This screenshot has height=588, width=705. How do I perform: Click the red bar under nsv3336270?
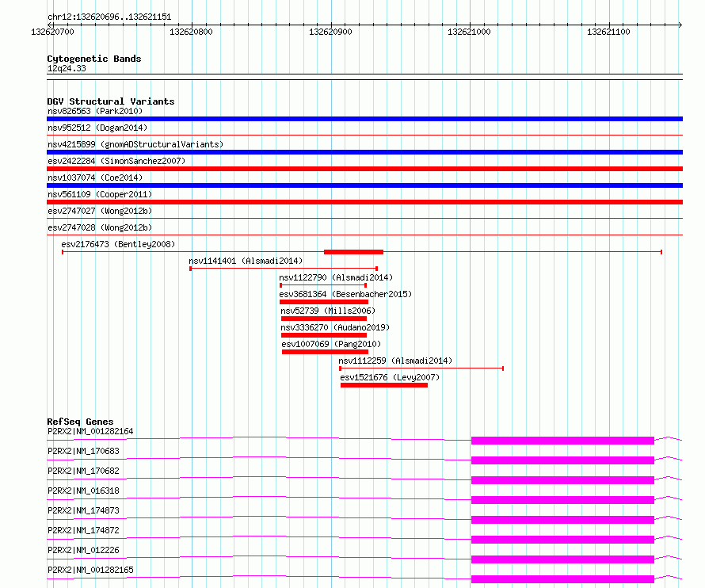click(x=324, y=335)
